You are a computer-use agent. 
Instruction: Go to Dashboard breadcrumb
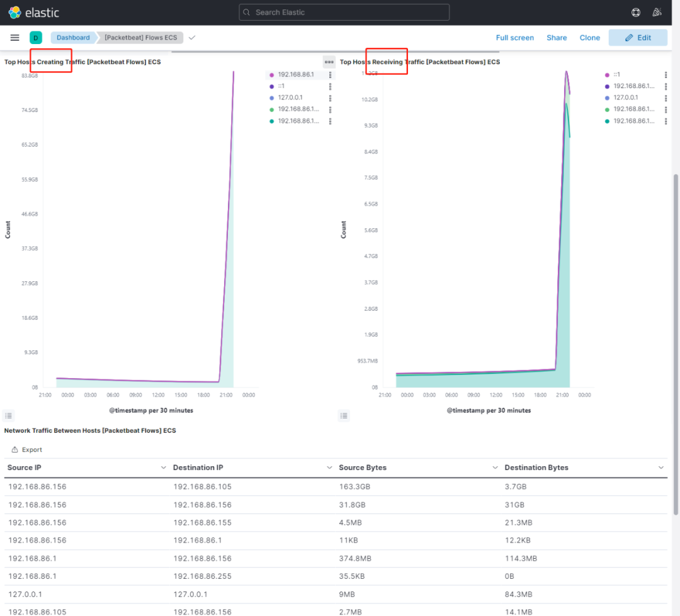73,38
